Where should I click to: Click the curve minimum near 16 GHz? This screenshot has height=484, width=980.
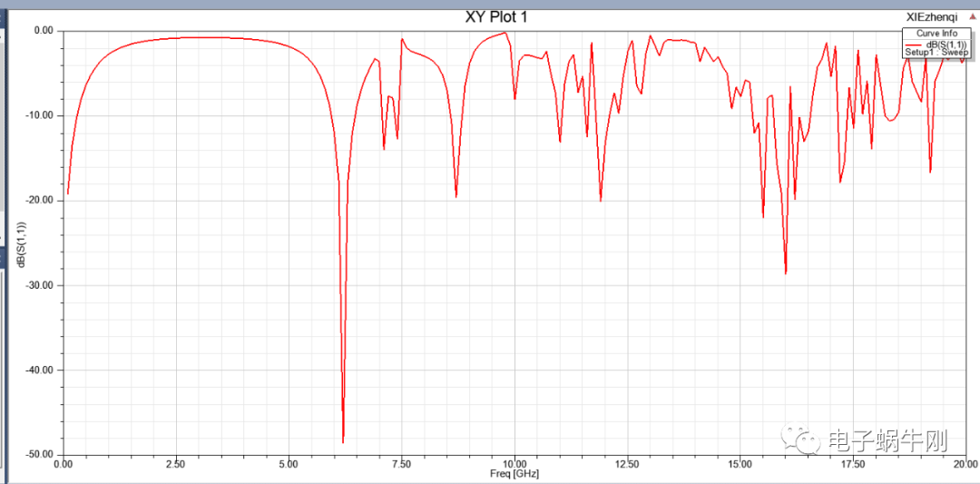click(x=786, y=272)
